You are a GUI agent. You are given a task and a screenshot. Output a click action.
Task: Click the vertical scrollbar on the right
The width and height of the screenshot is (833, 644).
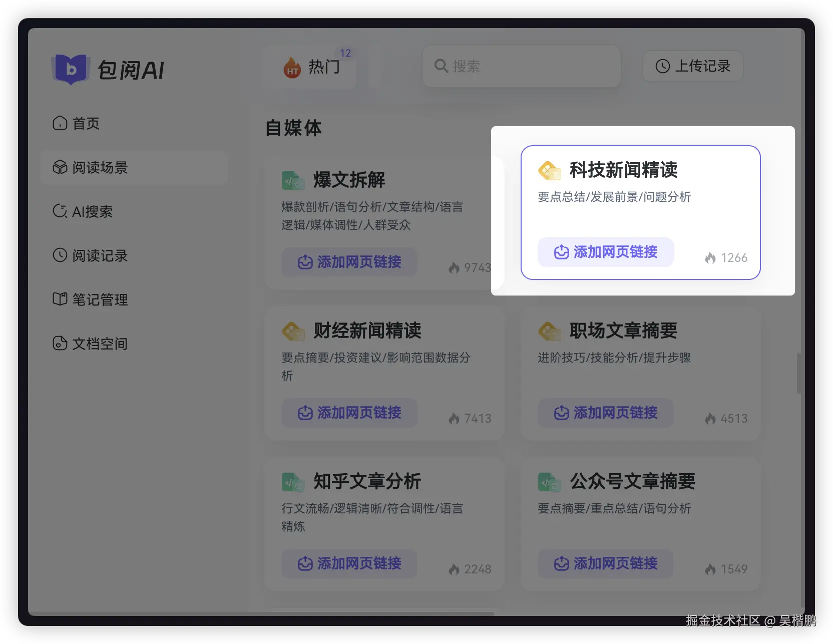(x=799, y=374)
